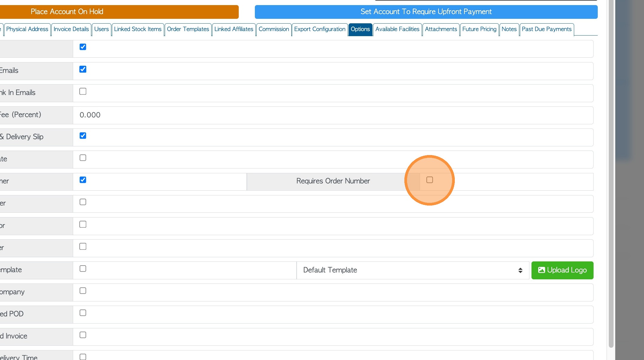Tick the Requires Order Number checkbox
Screen dimensions: 644x360
pos(429,180)
